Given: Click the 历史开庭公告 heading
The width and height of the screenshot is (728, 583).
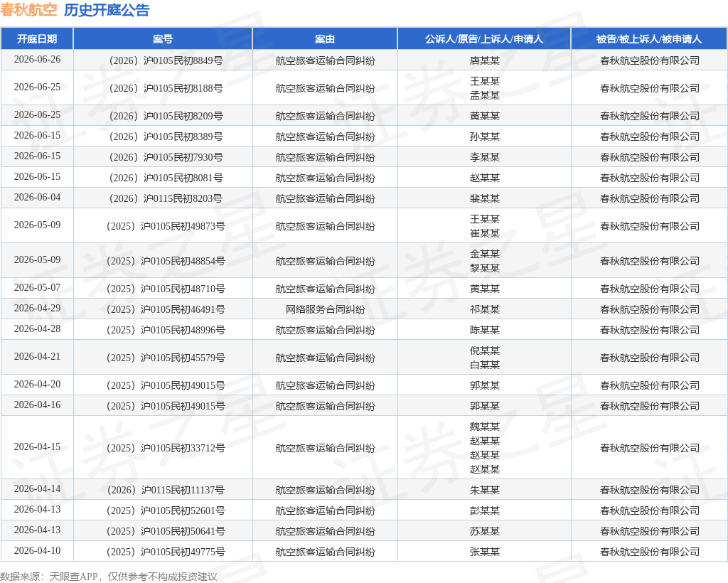Looking at the screenshot, I should (x=107, y=10).
